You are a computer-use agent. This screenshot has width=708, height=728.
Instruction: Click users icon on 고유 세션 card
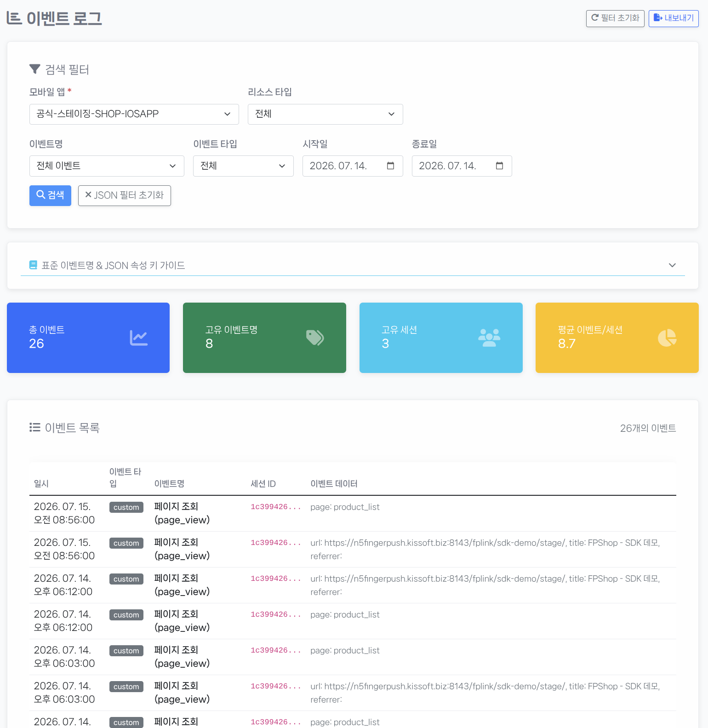pyautogui.click(x=489, y=338)
